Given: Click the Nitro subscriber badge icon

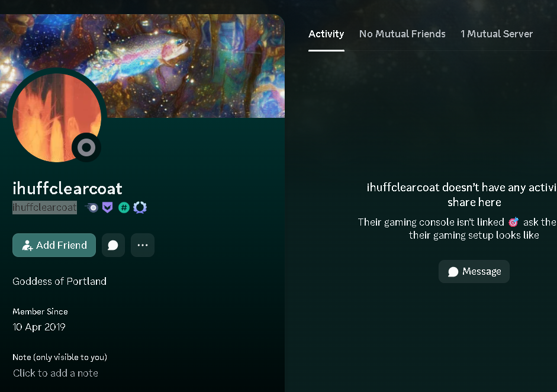Looking at the screenshot, I should (92, 208).
